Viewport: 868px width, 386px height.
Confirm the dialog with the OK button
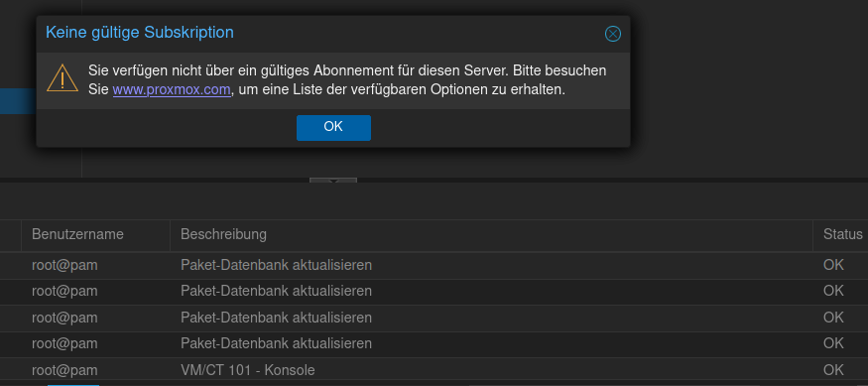point(333,127)
